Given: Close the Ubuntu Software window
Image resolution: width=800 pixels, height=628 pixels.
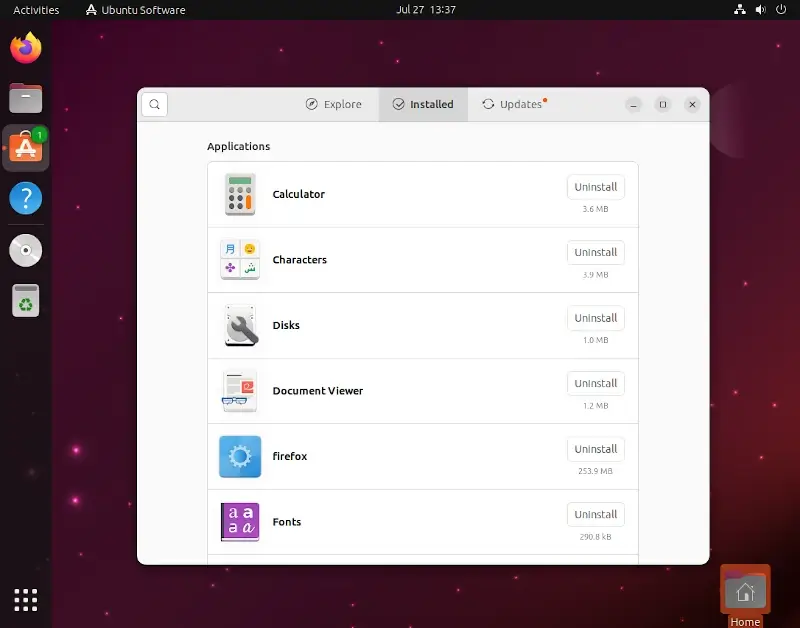Looking at the screenshot, I should [692, 105].
